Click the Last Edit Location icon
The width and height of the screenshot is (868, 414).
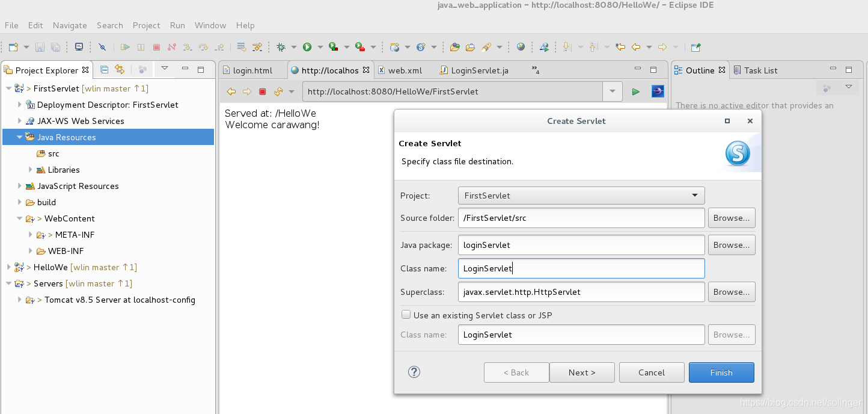[x=620, y=47]
